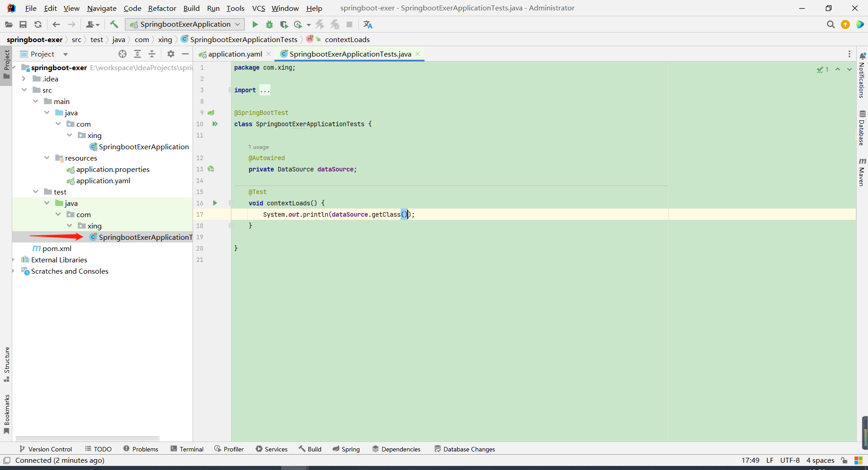Click the Translate icon in toolbar
This screenshot has height=470, width=868.
point(368,24)
